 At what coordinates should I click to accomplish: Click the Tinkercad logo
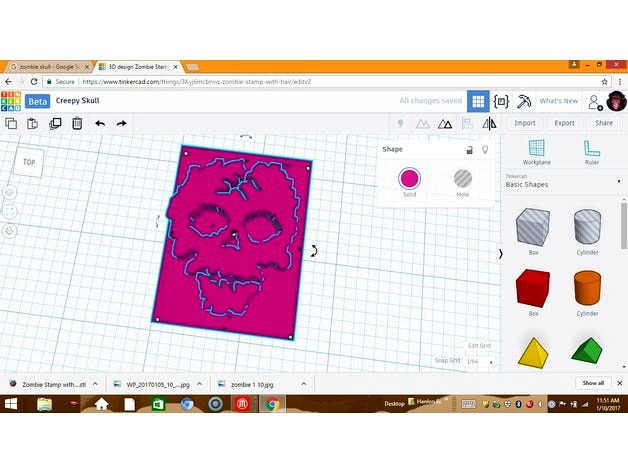coord(11,101)
